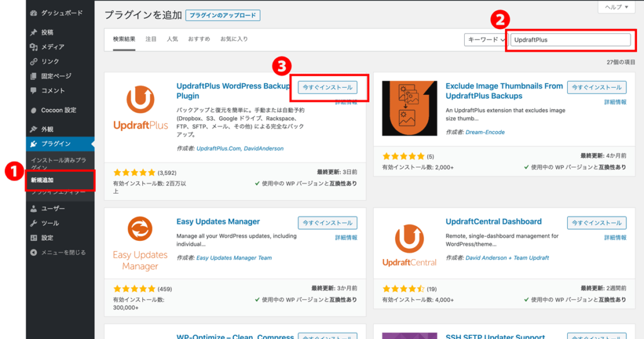Open the Cocoon 設定 menu item
Viewport: 644px width, 339px height.
point(60,110)
